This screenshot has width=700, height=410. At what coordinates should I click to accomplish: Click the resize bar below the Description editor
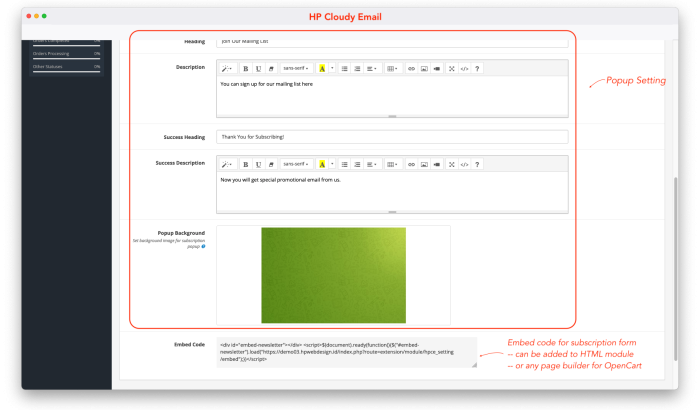tap(392, 116)
